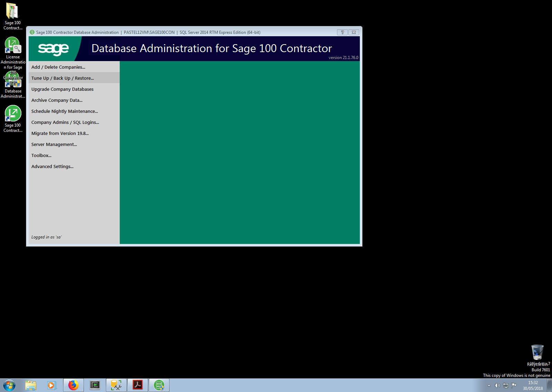Select Upgrade Company Databases
552x392 pixels.
pos(74,89)
